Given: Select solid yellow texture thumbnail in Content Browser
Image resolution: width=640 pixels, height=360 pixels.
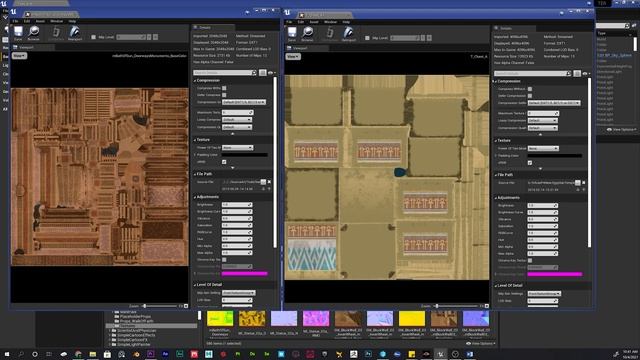Looking at the screenshot, I should click(411, 318).
